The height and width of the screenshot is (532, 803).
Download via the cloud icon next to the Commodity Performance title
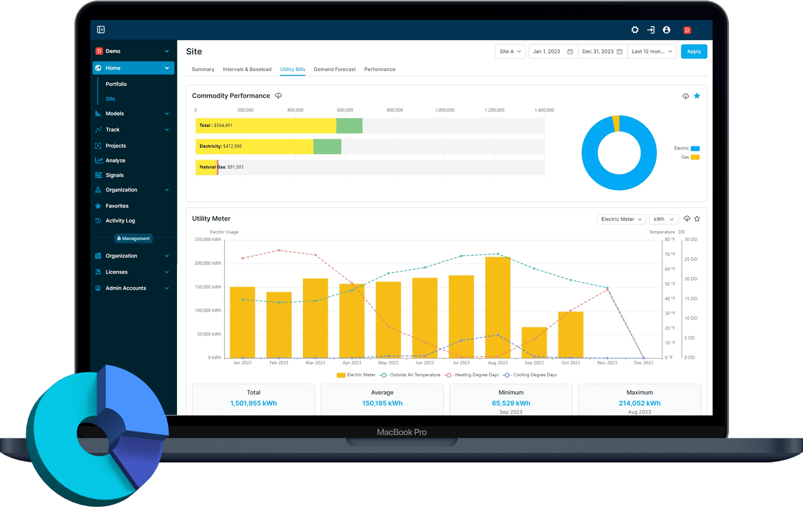(x=278, y=96)
